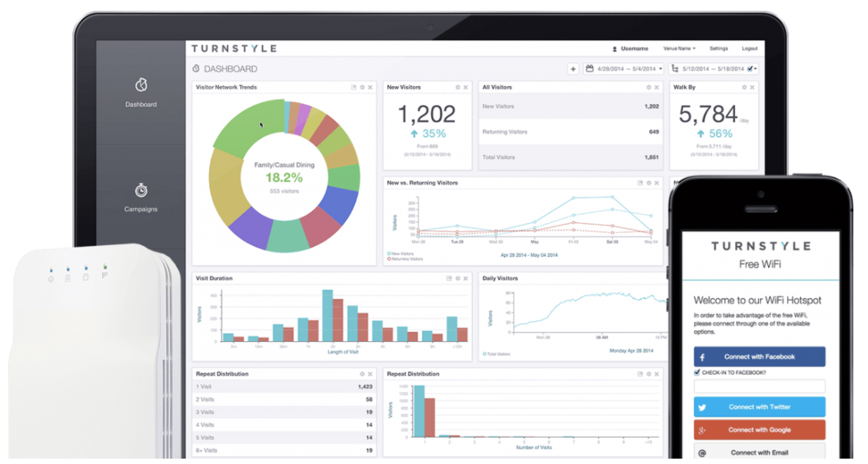This screenshot has height=464, width=868.
Task: Open New Visitors widget gear settings
Action: pyautogui.click(x=457, y=88)
